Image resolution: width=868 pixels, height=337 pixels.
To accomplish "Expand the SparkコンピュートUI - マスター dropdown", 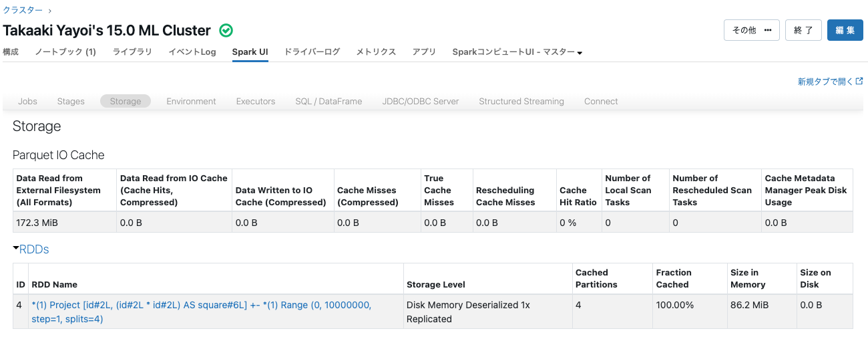I will point(517,51).
